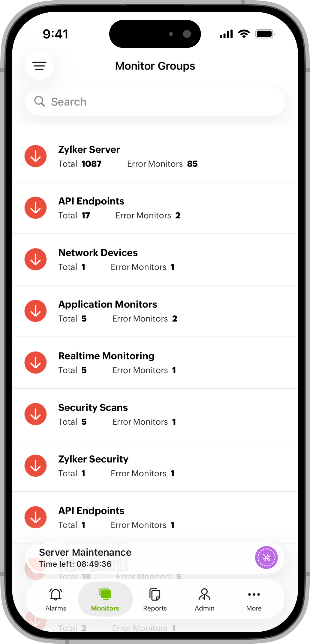The height and width of the screenshot is (644, 310).
Task: Click the status badge beside Zylker Security
Action: click(35, 465)
